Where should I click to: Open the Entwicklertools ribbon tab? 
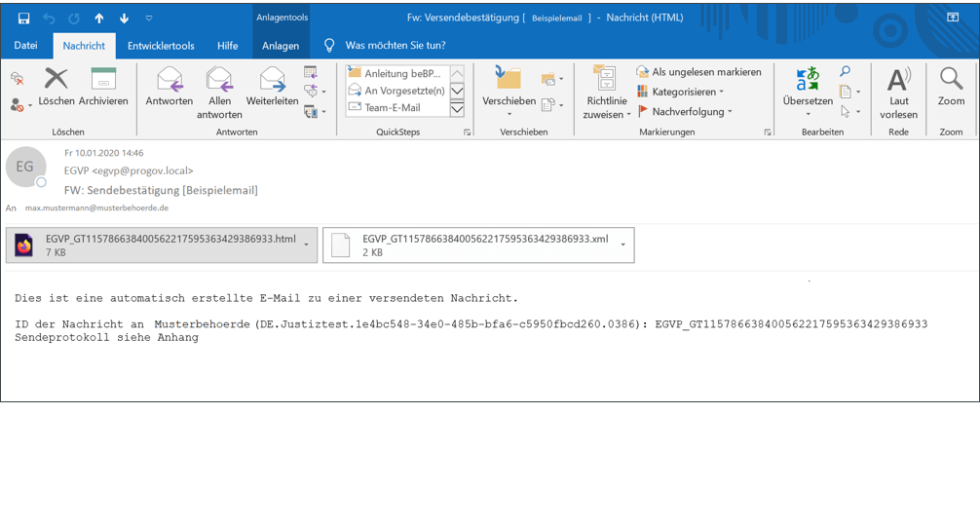(x=161, y=46)
